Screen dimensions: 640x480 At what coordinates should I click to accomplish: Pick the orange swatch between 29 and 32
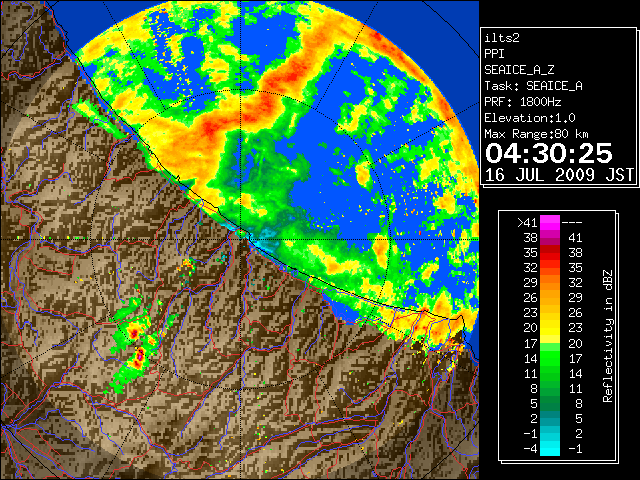(550, 282)
